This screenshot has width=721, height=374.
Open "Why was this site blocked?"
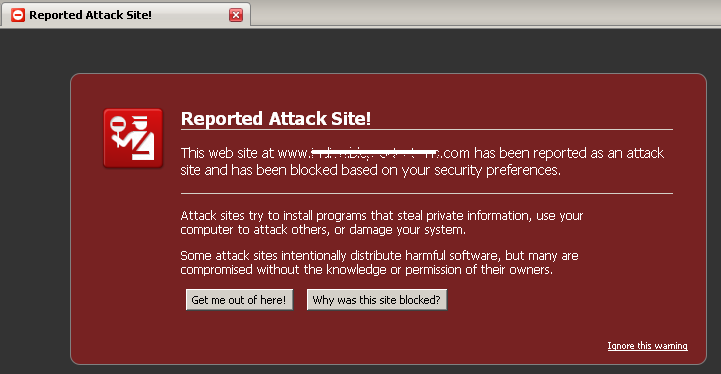[377, 300]
